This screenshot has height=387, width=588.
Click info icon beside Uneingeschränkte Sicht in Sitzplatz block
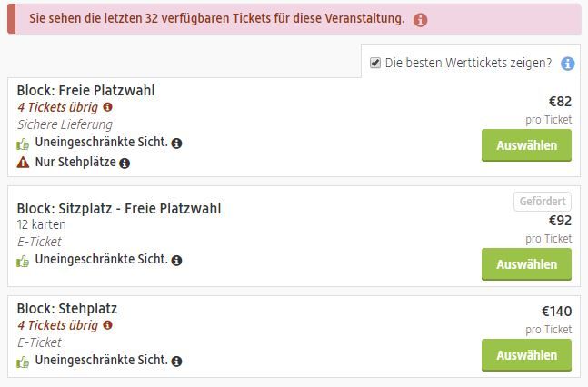tap(176, 260)
